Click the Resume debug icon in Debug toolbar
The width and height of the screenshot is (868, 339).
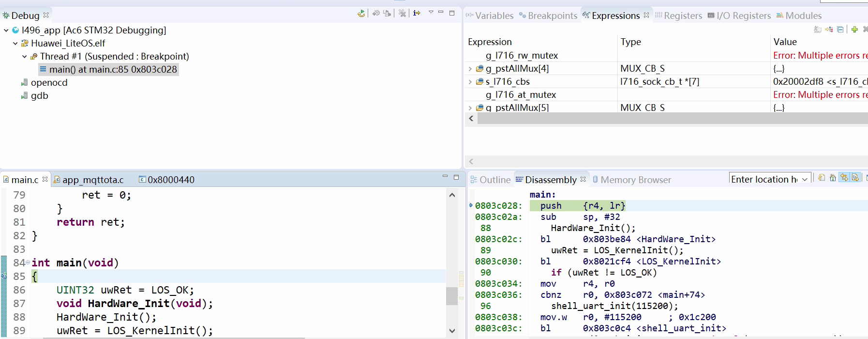[x=361, y=14]
